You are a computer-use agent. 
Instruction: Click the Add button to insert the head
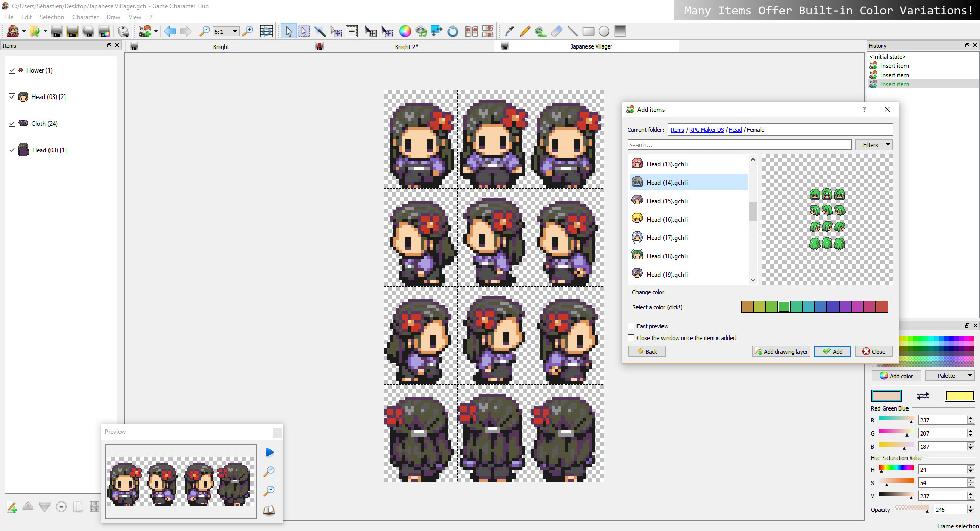tap(832, 351)
